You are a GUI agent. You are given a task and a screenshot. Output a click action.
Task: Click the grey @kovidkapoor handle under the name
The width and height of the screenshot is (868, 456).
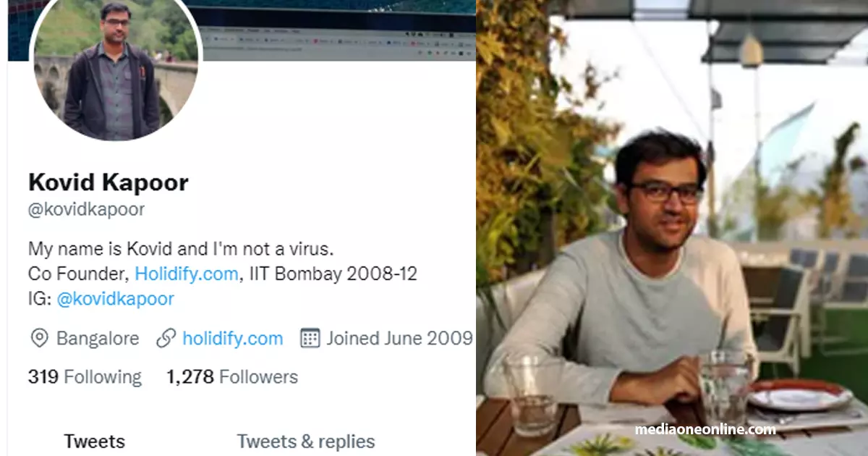click(x=86, y=210)
